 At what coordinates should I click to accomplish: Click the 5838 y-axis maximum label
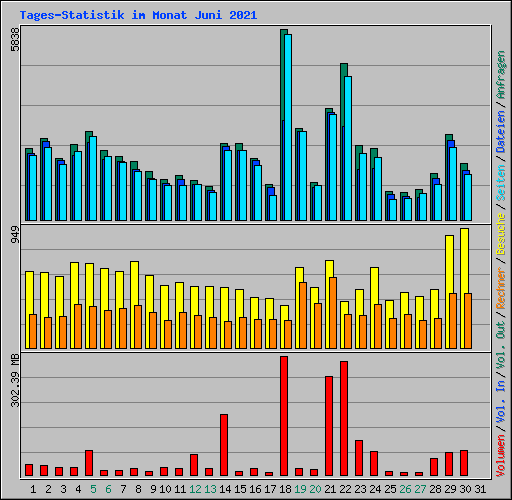[15, 40]
